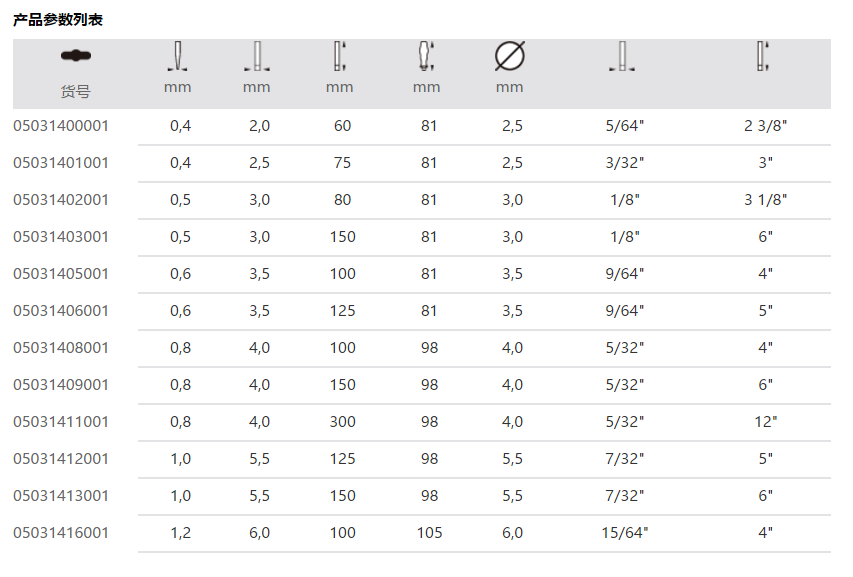Click the blade width inch icon
Image resolution: width=853 pixels, height=577 pixels.
pyautogui.click(x=624, y=57)
